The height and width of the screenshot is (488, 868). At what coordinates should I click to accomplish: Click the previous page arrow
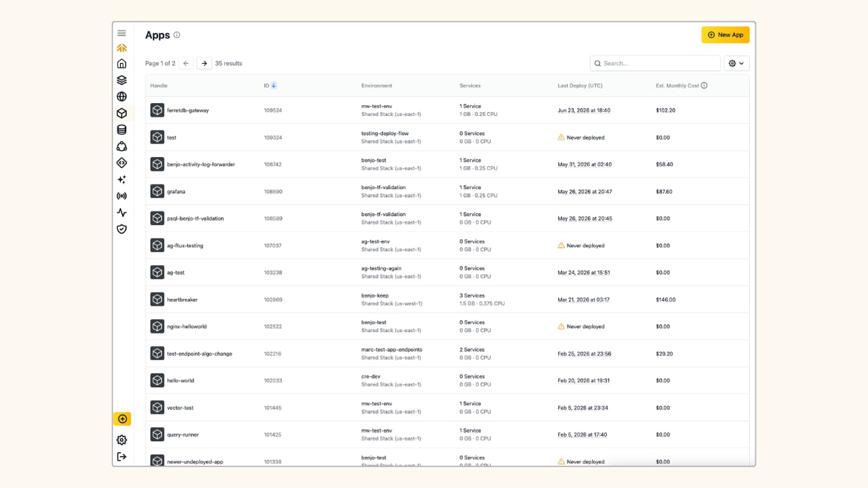point(186,63)
